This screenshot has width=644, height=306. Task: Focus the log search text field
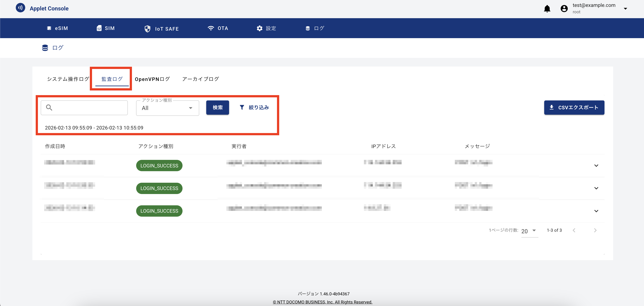click(x=89, y=108)
